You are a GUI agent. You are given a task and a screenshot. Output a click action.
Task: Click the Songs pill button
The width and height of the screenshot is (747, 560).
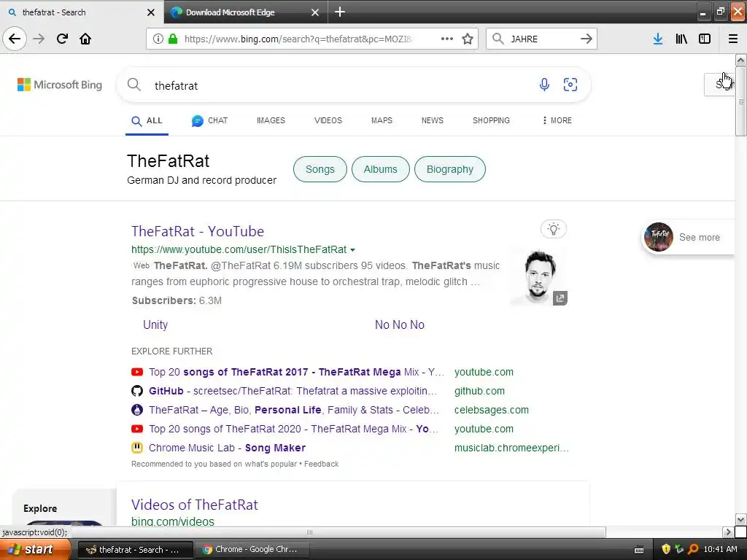click(x=320, y=169)
